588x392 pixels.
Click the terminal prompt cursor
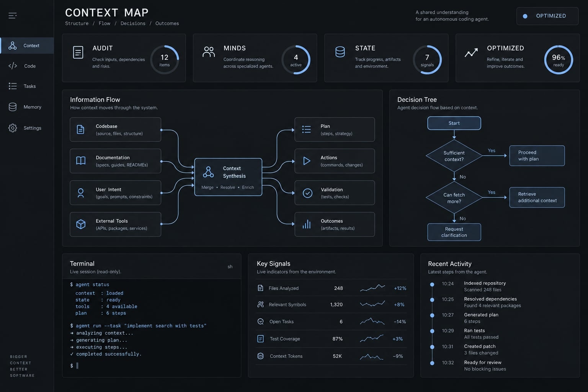tap(77, 366)
